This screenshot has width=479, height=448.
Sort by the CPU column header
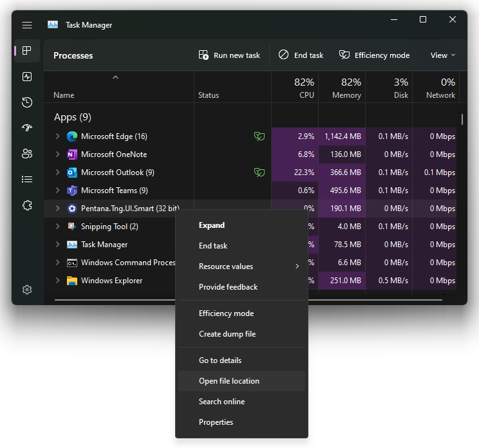295,87
